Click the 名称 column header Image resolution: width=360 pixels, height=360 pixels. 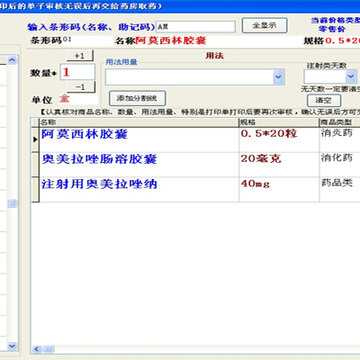point(139,123)
